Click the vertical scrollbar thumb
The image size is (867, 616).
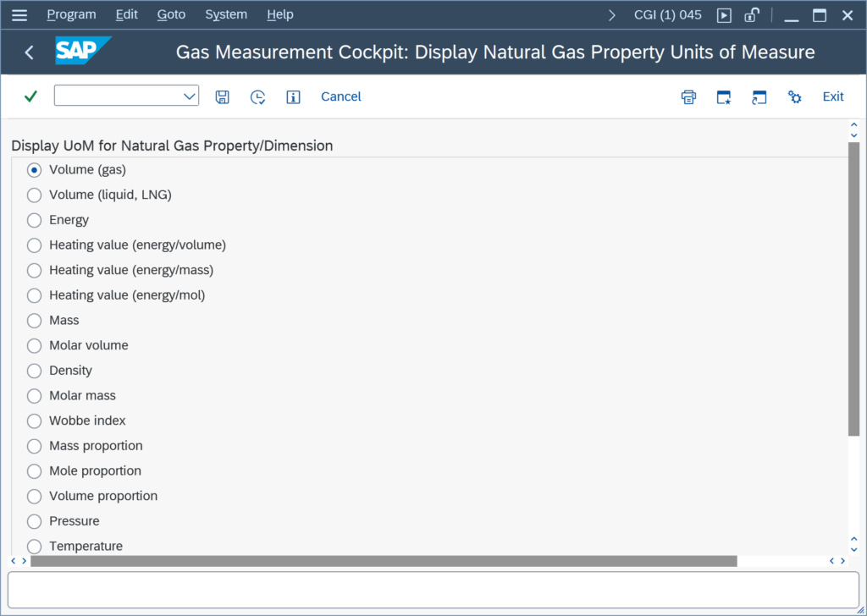point(853,289)
